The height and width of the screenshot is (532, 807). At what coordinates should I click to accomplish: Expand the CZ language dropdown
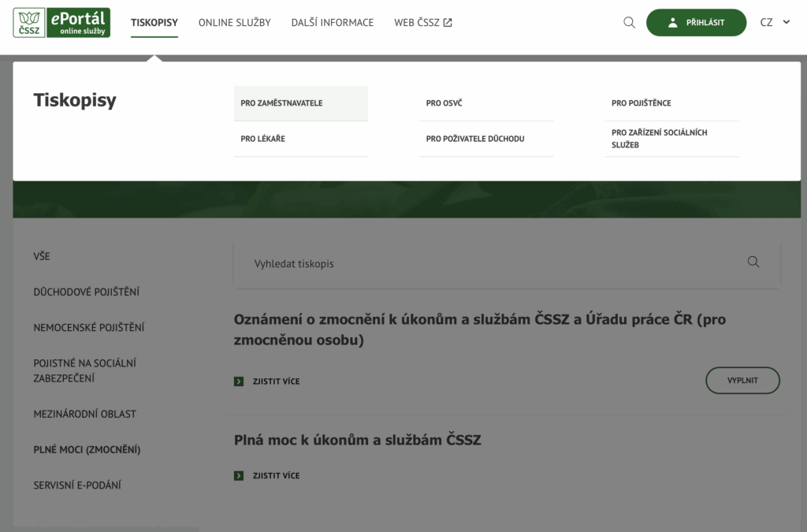775,23
